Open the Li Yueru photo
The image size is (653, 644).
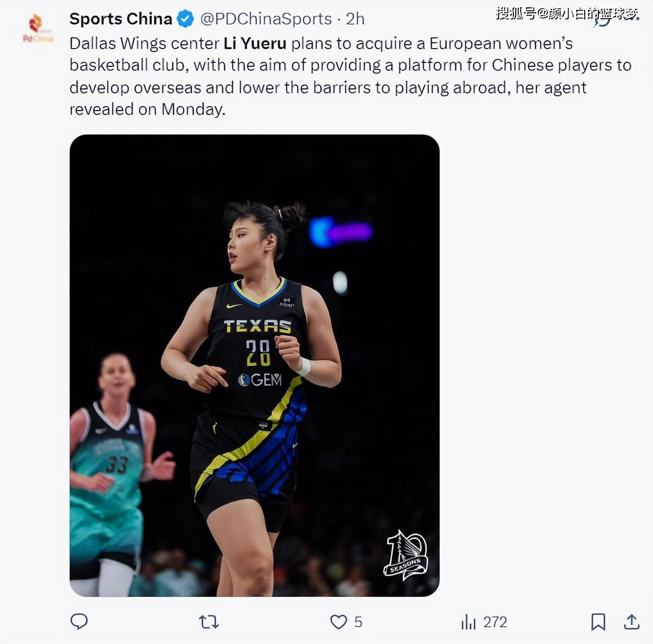pyautogui.click(x=254, y=365)
